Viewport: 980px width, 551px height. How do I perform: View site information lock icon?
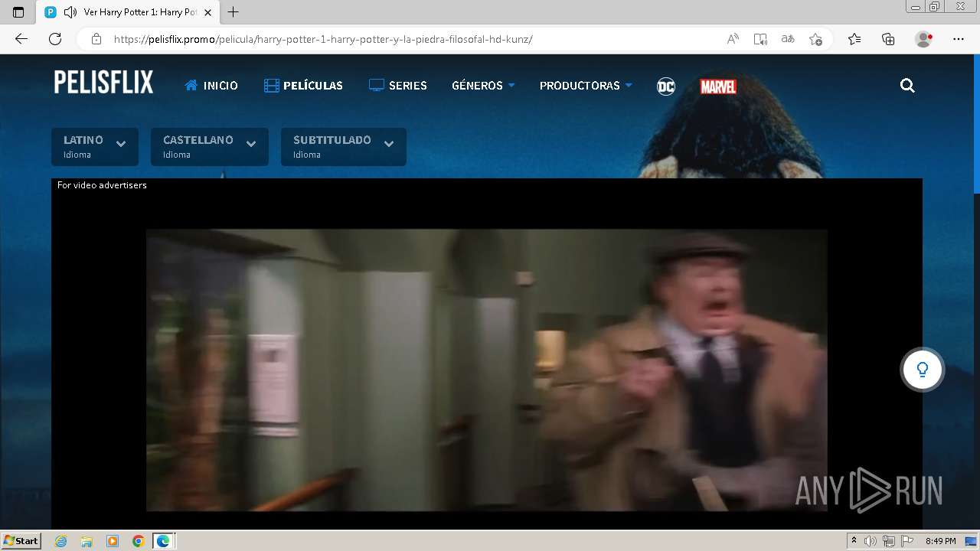[x=96, y=39]
